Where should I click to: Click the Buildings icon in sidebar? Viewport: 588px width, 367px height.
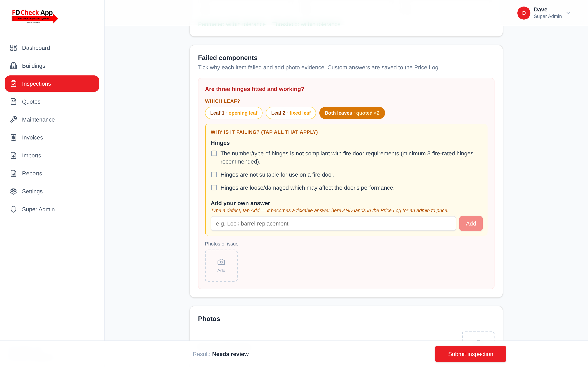(x=13, y=66)
